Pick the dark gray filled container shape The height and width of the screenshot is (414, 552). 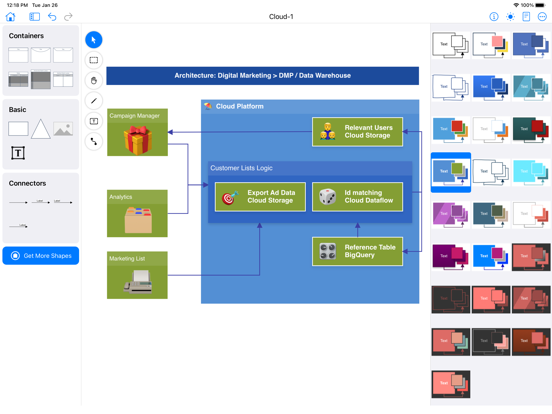[41, 79]
